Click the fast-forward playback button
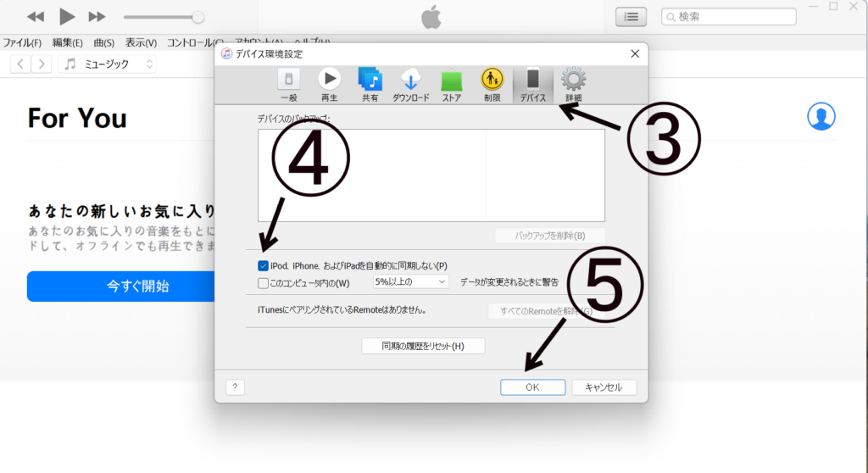868x473 pixels. [97, 17]
